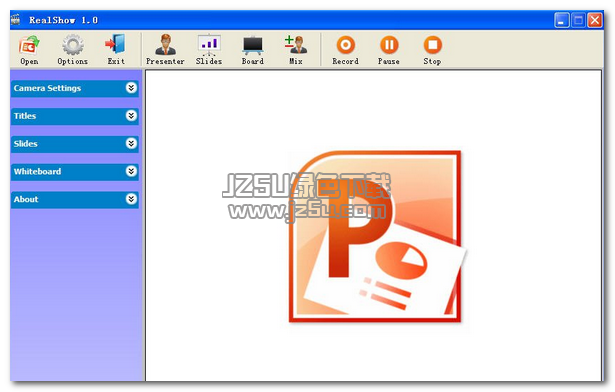
Task: Expand the Titles panel chevron
Action: pos(131,116)
